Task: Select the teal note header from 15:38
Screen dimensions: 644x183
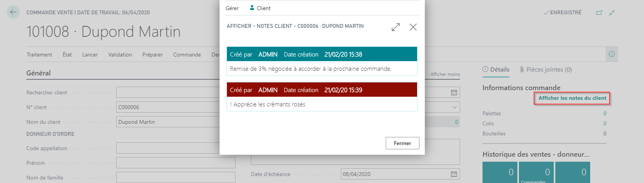Action: (322, 54)
